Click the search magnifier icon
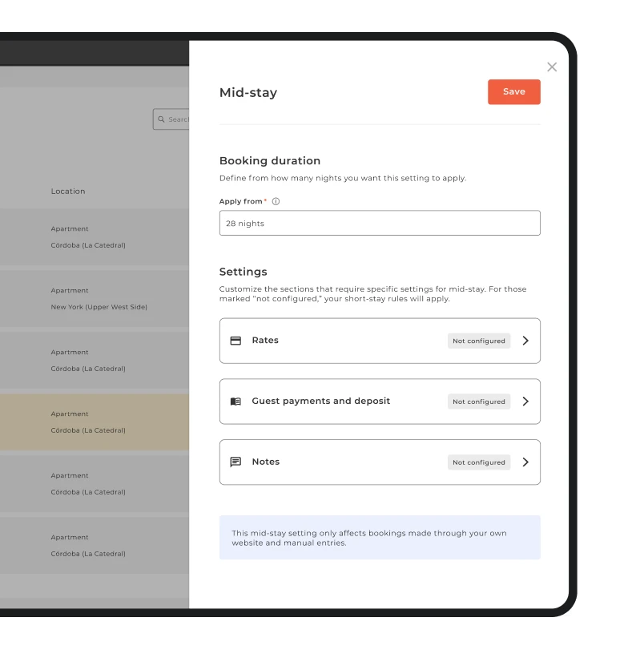 (x=161, y=119)
